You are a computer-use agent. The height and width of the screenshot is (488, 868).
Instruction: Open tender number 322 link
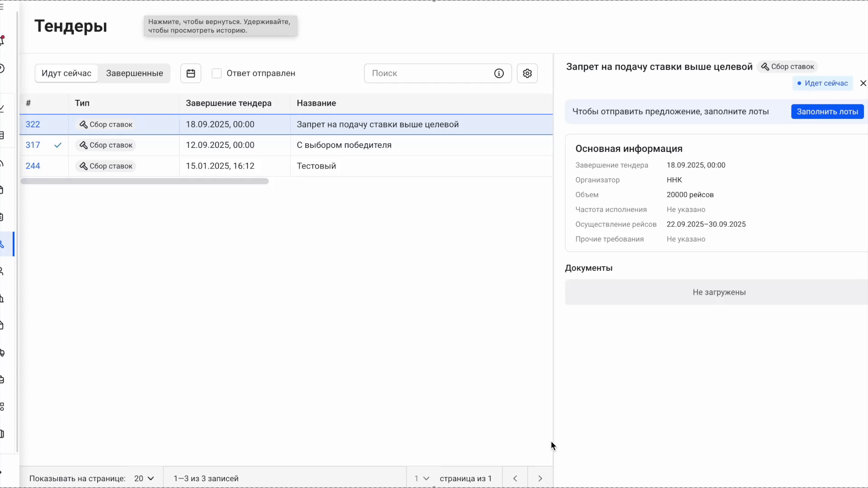tap(33, 124)
